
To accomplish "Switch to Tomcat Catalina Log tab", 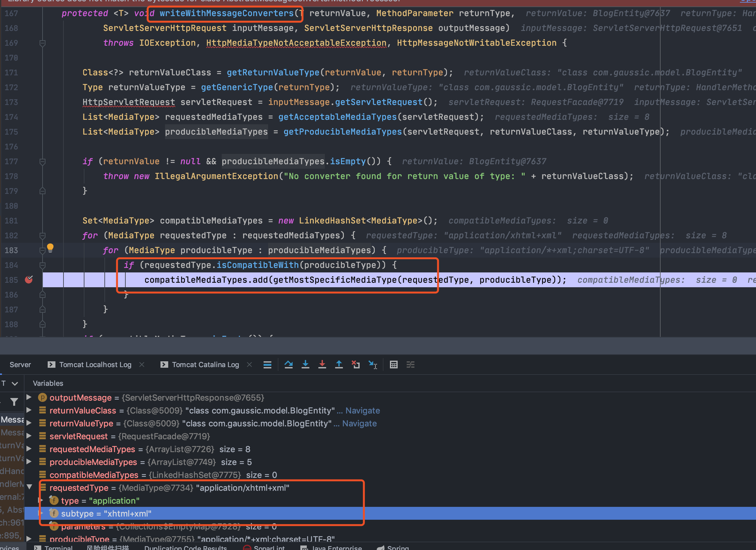I will [x=205, y=365].
